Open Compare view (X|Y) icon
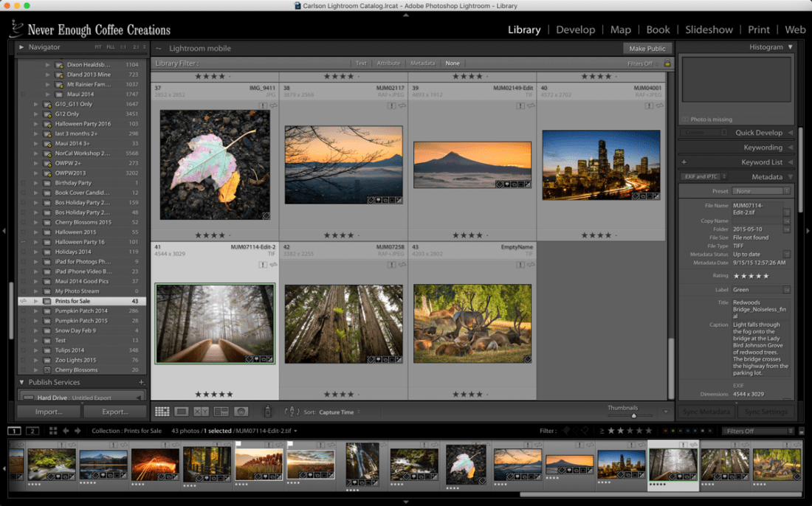The image size is (812, 506). [x=202, y=412]
